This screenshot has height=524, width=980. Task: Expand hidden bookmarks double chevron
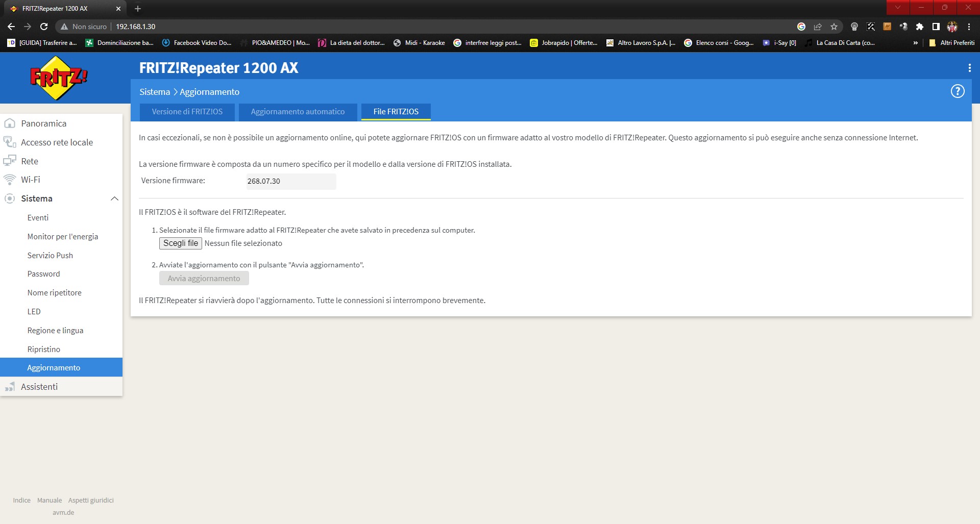click(x=916, y=43)
